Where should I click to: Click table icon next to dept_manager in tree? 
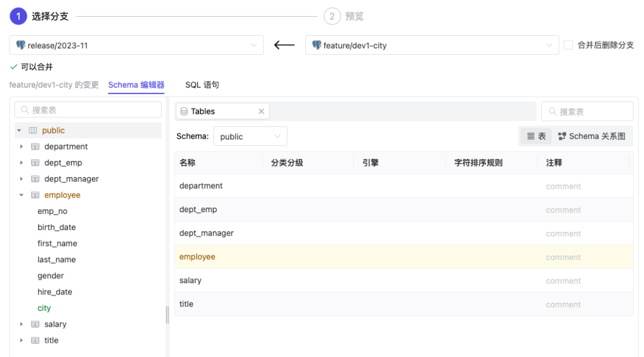35,179
